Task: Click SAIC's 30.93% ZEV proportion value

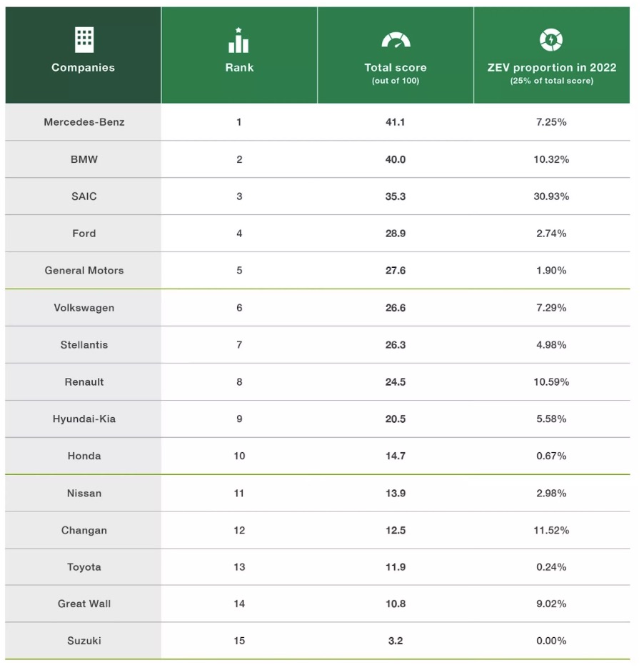Action: point(551,196)
